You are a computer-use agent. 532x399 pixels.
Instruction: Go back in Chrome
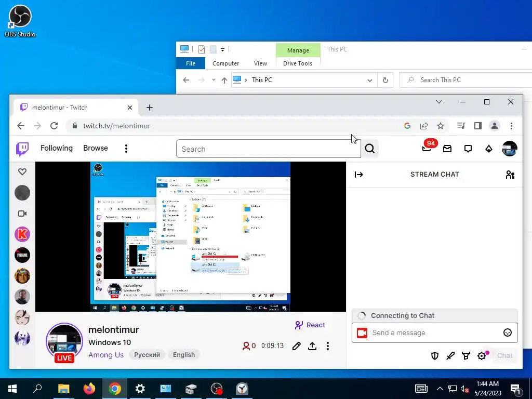(x=21, y=126)
